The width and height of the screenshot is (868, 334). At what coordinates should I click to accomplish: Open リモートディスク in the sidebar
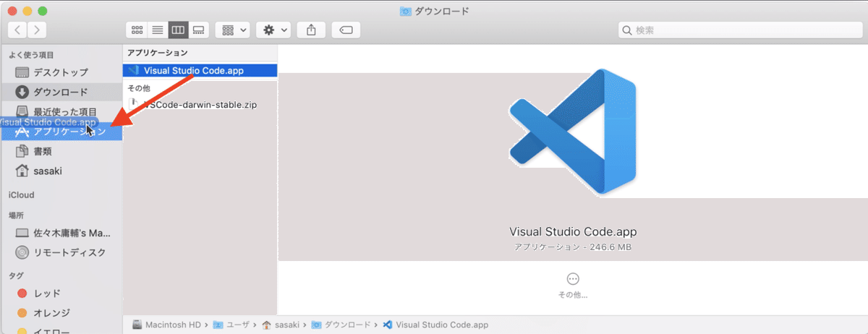tap(61, 252)
